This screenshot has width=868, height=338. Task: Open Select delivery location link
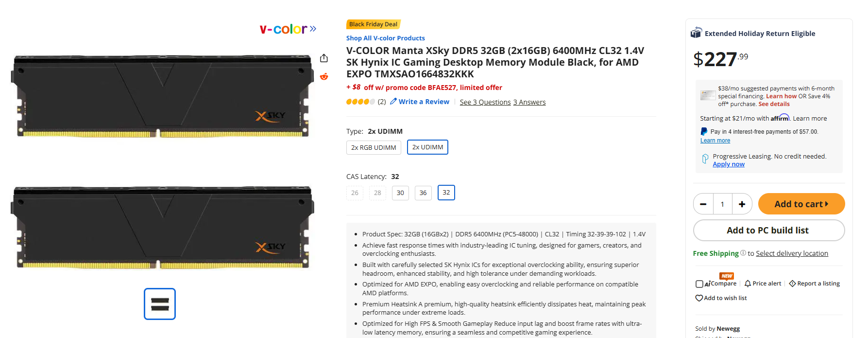tap(792, 253)
